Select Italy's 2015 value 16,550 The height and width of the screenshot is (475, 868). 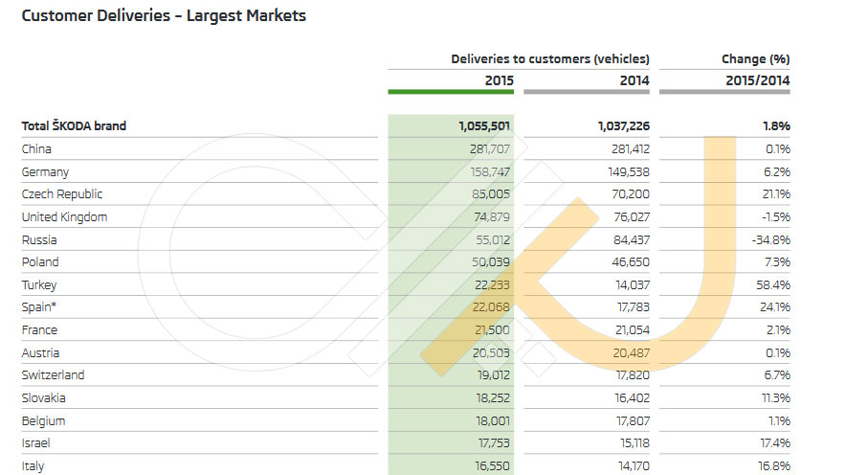(x=493, y=466)
